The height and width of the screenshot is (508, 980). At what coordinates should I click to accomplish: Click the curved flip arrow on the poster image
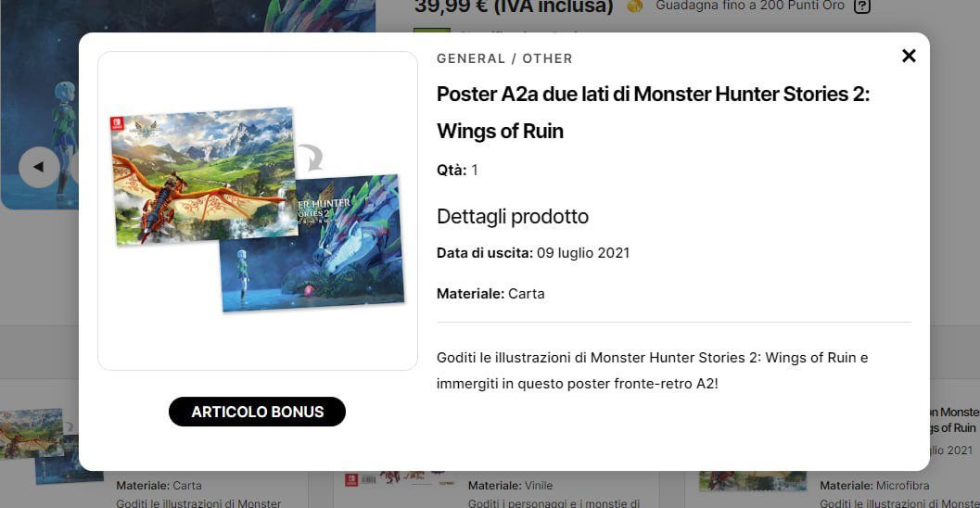(311, 157)
